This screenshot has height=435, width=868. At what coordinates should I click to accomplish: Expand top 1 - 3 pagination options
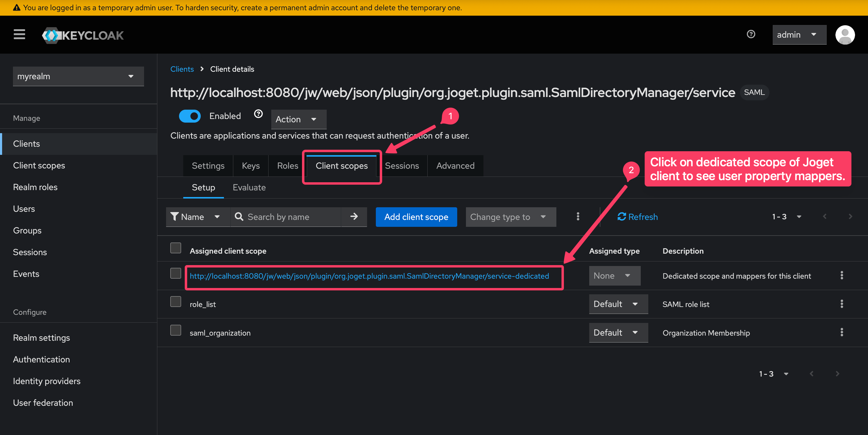786,217
